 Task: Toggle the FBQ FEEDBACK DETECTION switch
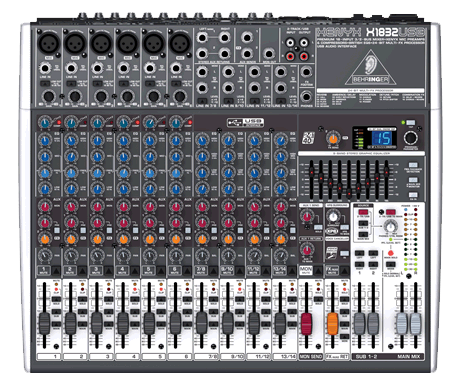click(x=413, y=165)
